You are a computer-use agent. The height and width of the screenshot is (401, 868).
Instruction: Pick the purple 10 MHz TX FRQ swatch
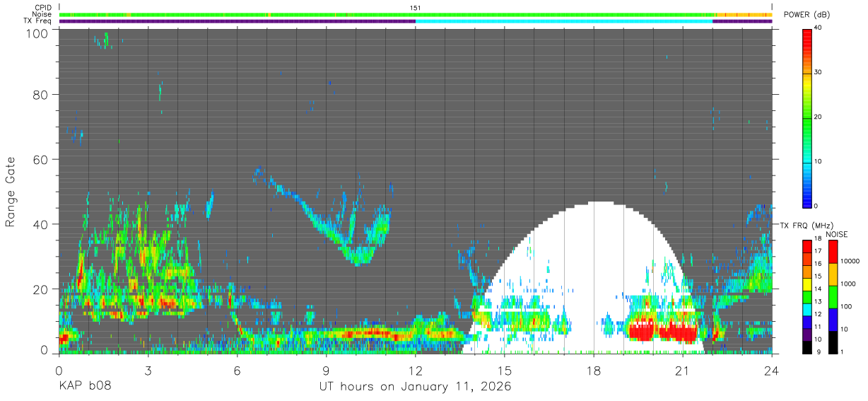point(807,335)
